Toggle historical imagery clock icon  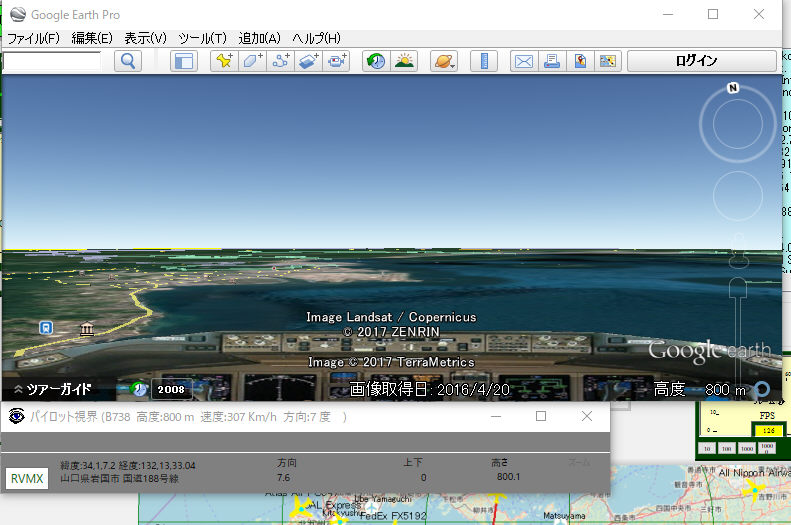[x=376, y=61]
